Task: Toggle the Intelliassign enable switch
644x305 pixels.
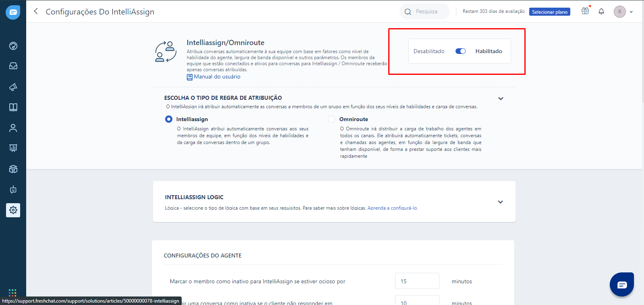Action: coord(460,51)
